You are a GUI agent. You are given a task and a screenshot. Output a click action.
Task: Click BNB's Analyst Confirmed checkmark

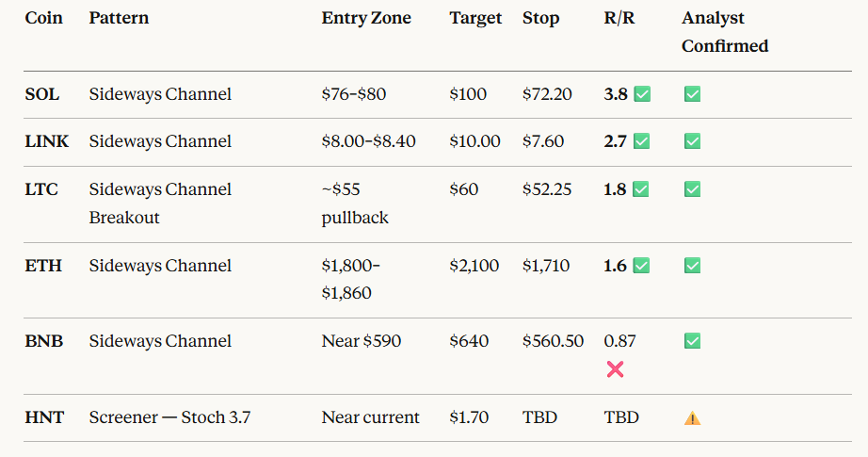(692, 341)
